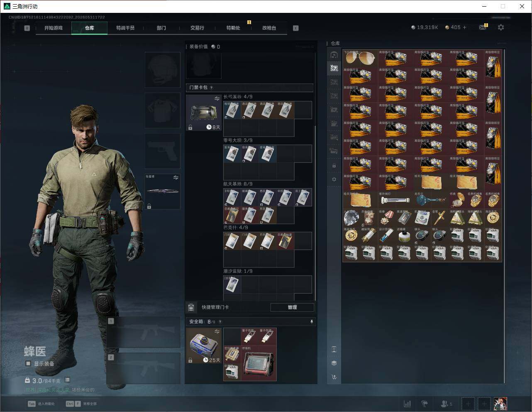Select the equipped knife in melee slot
This screenshot has width=532, height=412.
click(162, 191)
